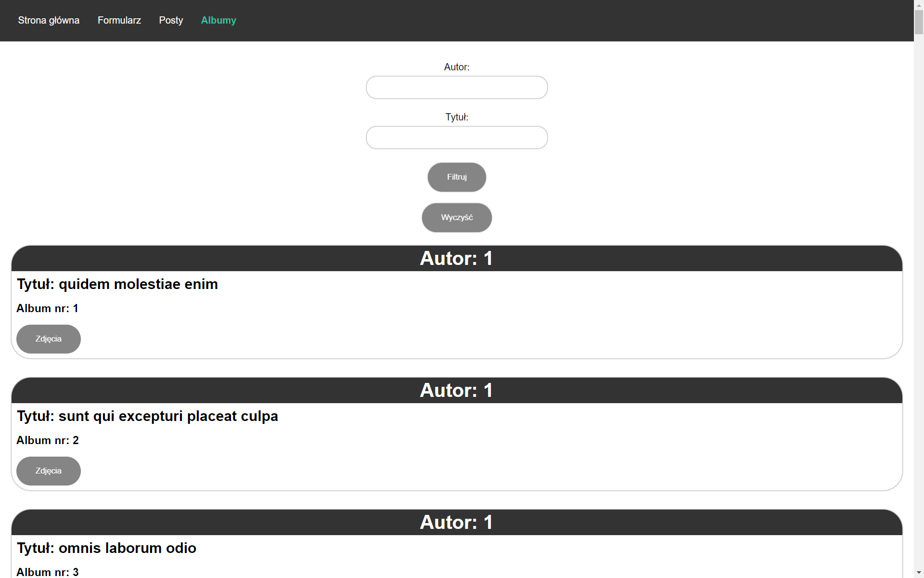Click the page vertical scrollbar thumb
Viewport: 924px width, 578px height.
pyautogui.click(x=919, y=22)
